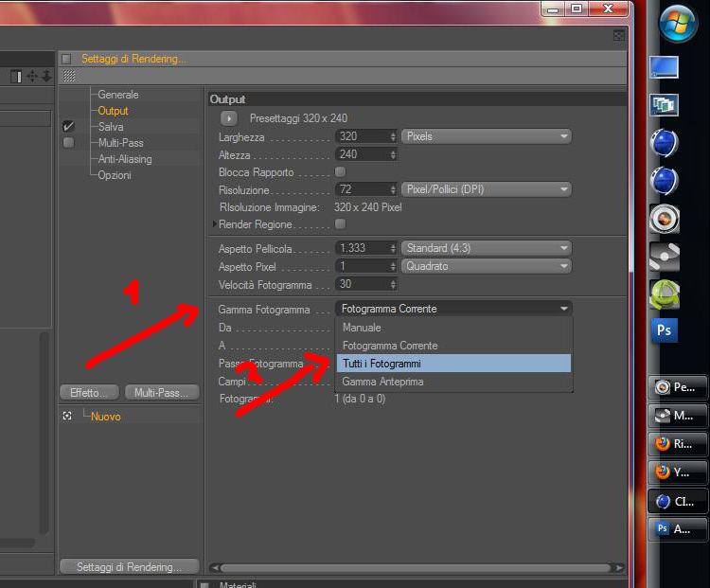Launch the first Cinema 4D sidebar shortcut

(665, 143)
